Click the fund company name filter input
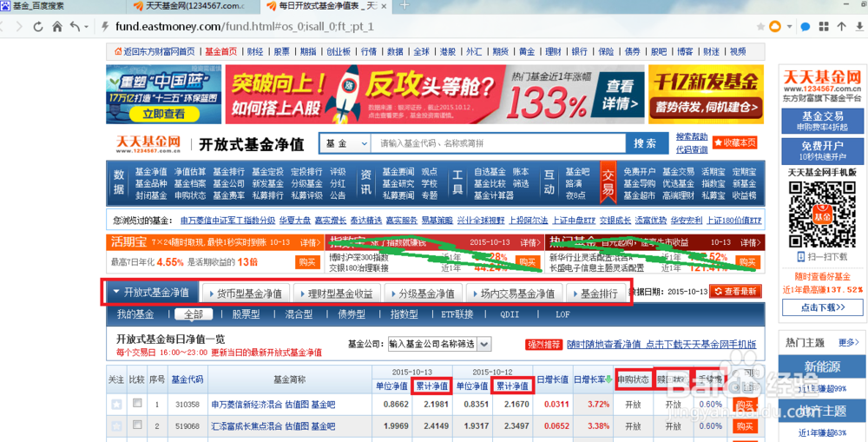 [x=431, y=344]
